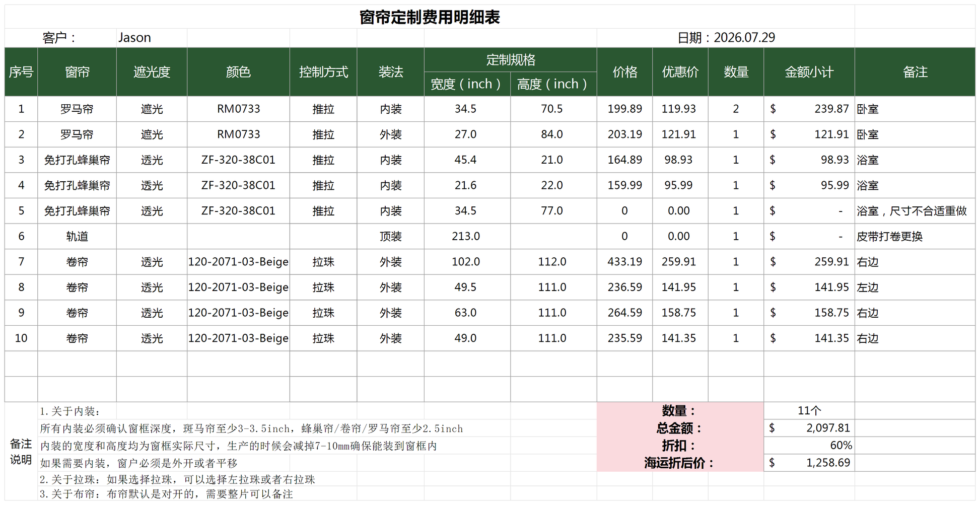Click the 序号 column header
The height and width of the screenshot is (505, 980).
tap(21, 72)
